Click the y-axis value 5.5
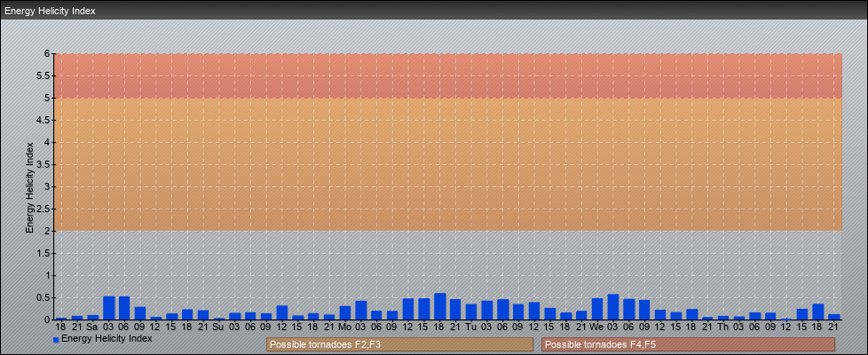The image size is (868, 355). coord(44,75)
